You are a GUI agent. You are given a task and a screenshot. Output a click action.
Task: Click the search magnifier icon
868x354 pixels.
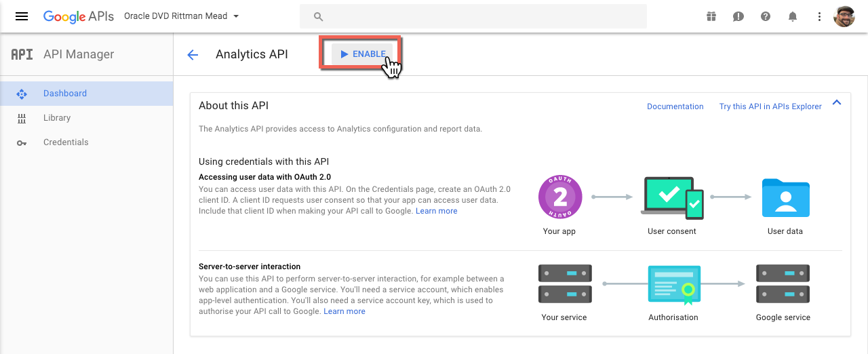point(319,16)
